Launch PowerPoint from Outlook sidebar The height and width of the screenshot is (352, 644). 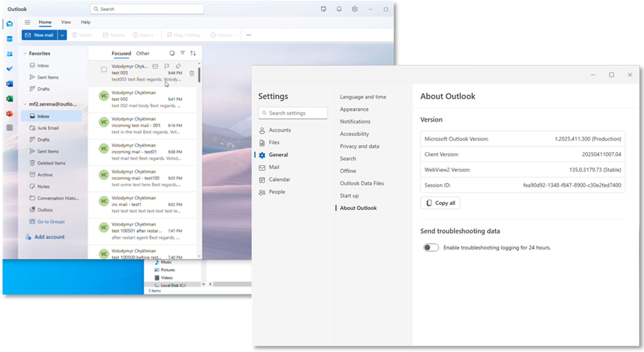tap(10, 113)
